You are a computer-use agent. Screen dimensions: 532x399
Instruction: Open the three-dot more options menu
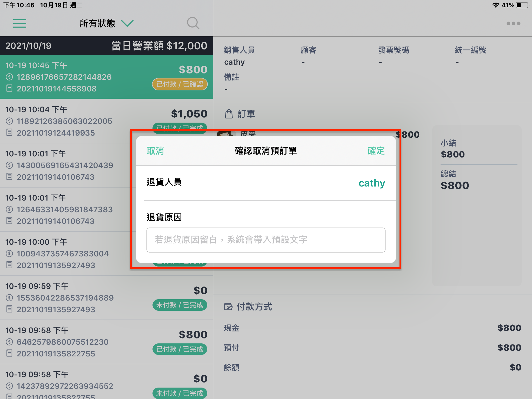(513, 23)
